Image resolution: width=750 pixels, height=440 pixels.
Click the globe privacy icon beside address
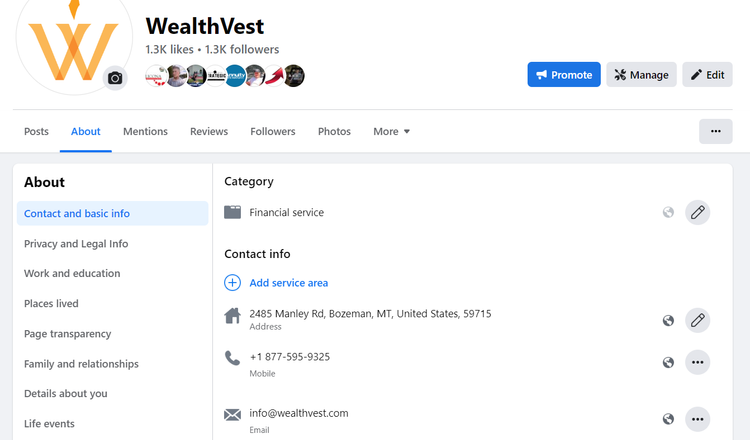click(x=668, y=320)
